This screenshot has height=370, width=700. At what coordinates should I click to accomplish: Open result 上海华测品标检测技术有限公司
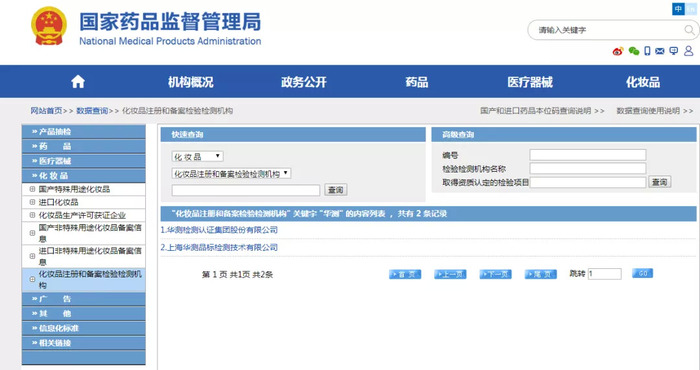(219, 247)
